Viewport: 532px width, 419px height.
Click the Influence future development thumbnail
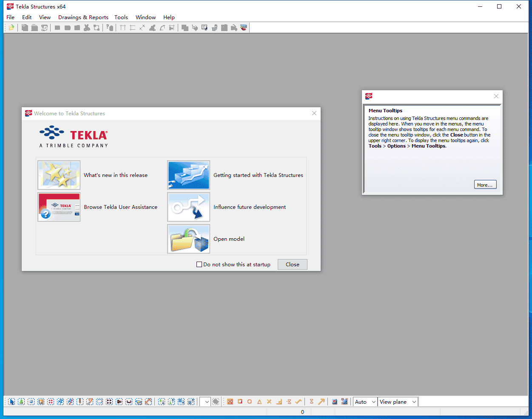tap(188, 207)
